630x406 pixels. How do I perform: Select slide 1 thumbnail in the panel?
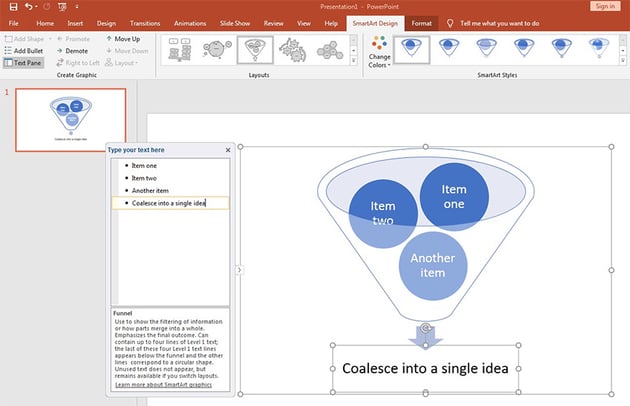70,119
